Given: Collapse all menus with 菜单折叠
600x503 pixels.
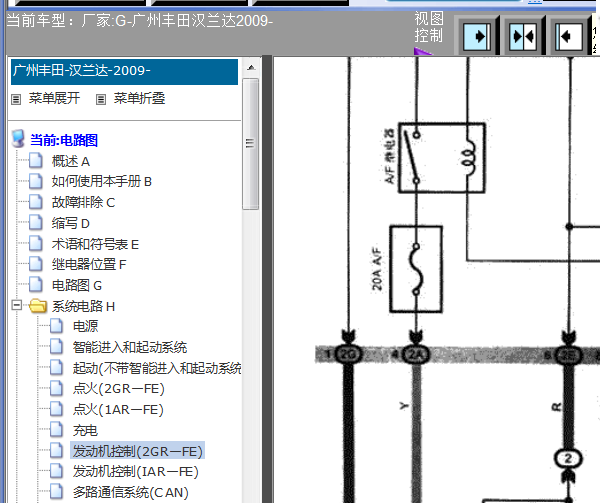Looking at the screenshot, I should pyautogui.click(x=139, y=98).
